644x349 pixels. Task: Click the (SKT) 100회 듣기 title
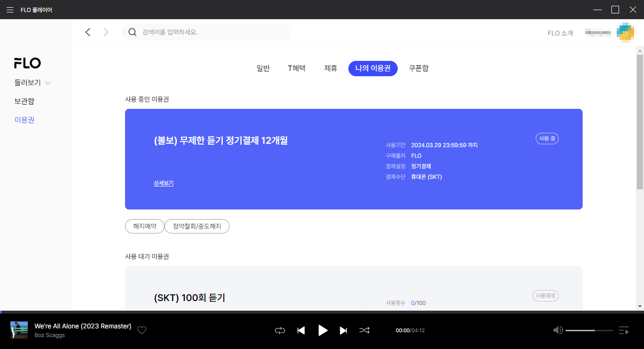190,298
